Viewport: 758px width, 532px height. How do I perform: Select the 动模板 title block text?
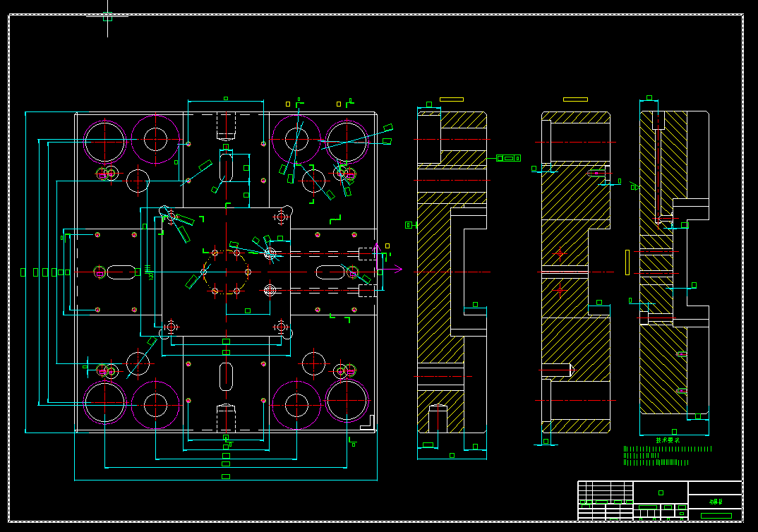point(716,502)
